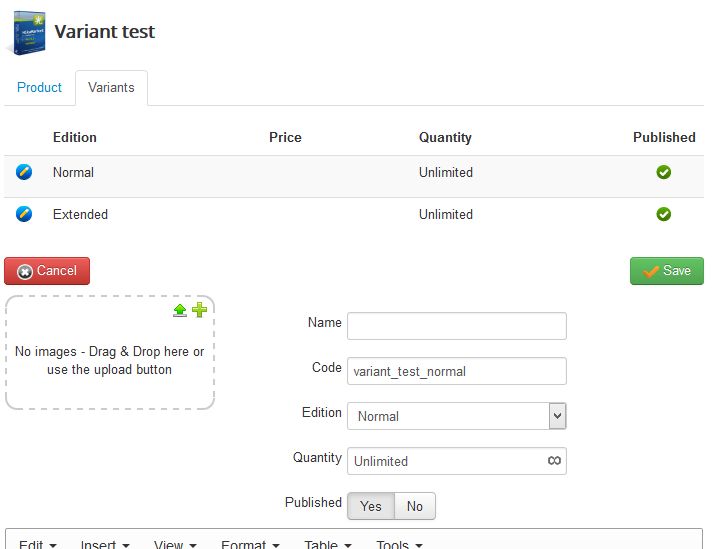Select the Variants tab
714x549 pixels.
pos(111,88)
